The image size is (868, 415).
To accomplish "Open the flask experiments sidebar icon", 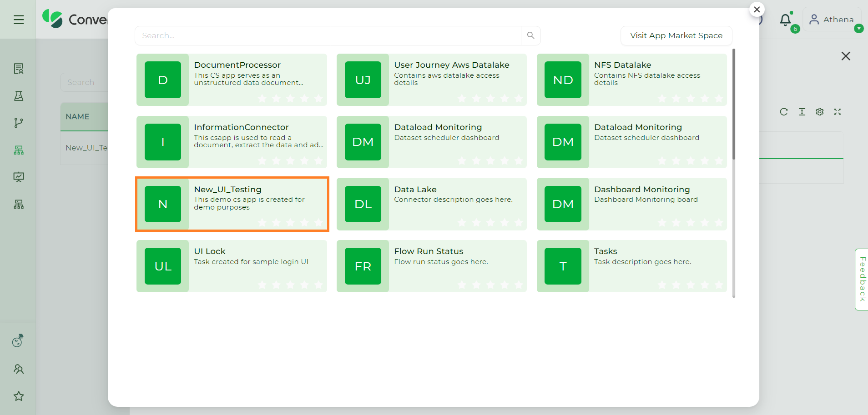I will [x=19, y=96].
